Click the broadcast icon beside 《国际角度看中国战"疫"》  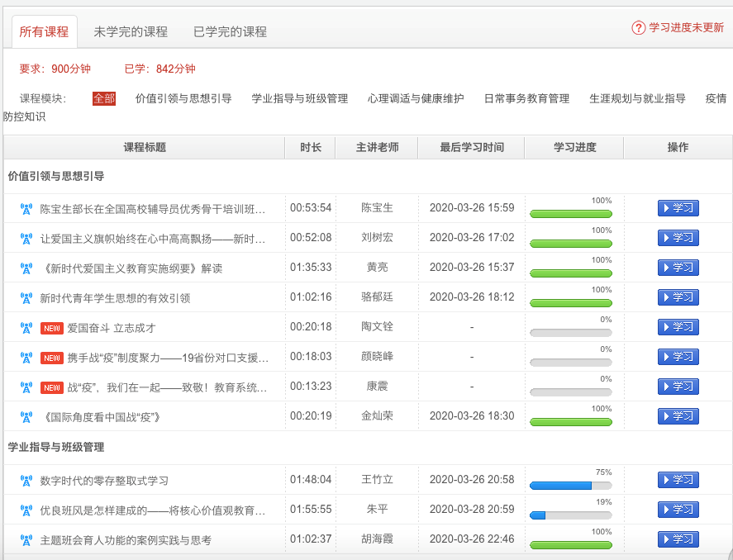[26, 417]
